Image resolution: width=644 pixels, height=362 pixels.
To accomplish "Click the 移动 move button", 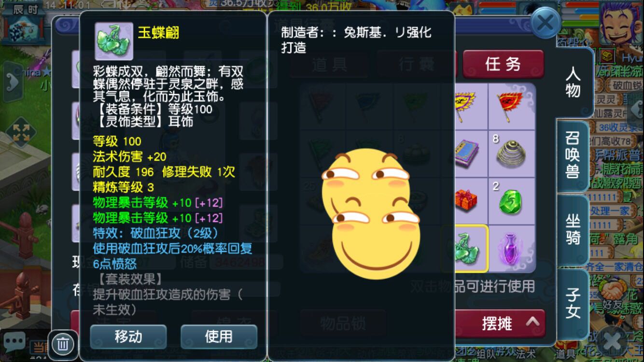I will click(128, 336).
